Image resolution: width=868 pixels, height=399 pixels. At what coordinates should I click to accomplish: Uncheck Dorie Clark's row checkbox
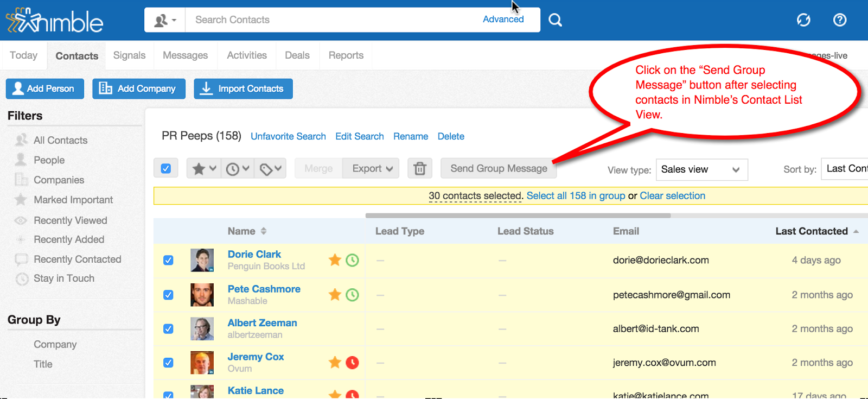(168, 260)
